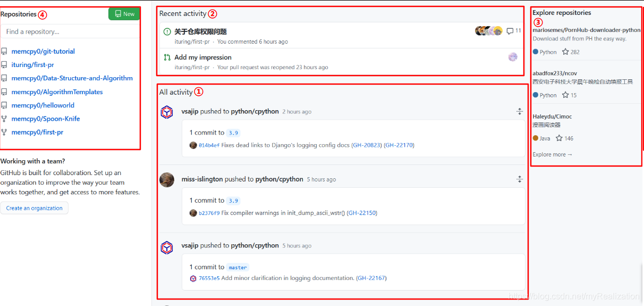Image resolution: width=644 pixels, height=306 pixels.
Task: Open the Add my impression pull request
Action: point(203,57)
